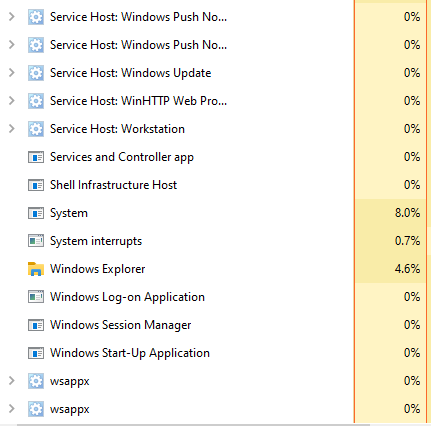Image resolution: width=431 pixels, height=426 pixels.
Task: Select the "System interrupts" process name
Action: (x=96, y=241)
